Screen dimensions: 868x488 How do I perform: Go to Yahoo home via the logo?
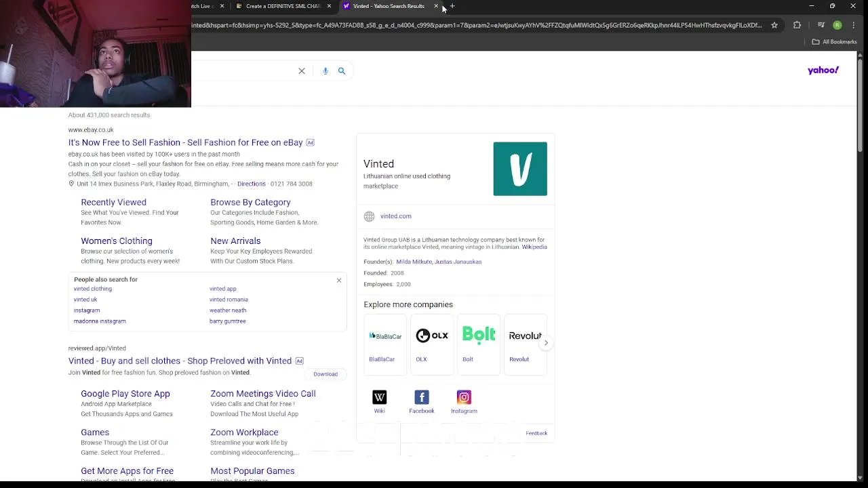pos(823,70)
